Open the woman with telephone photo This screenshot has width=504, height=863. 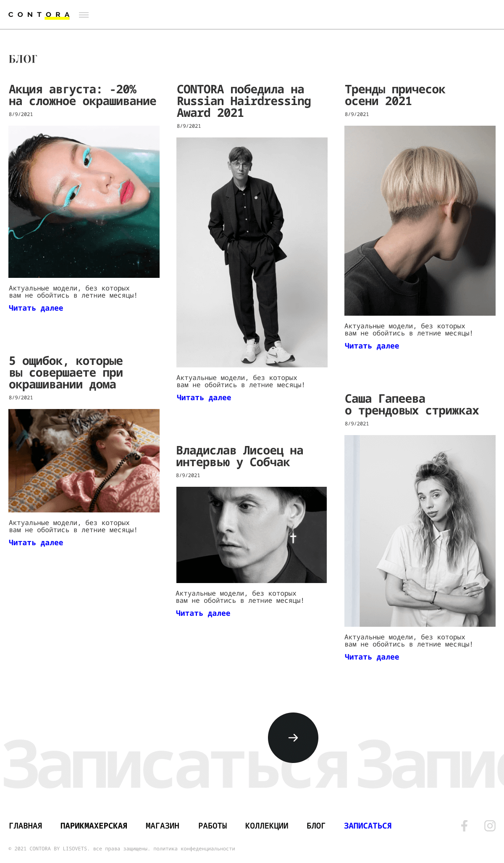coord(84,461)
